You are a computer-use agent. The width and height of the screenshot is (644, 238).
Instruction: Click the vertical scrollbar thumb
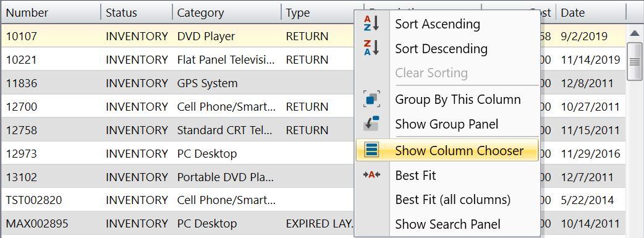coord(635,62)
